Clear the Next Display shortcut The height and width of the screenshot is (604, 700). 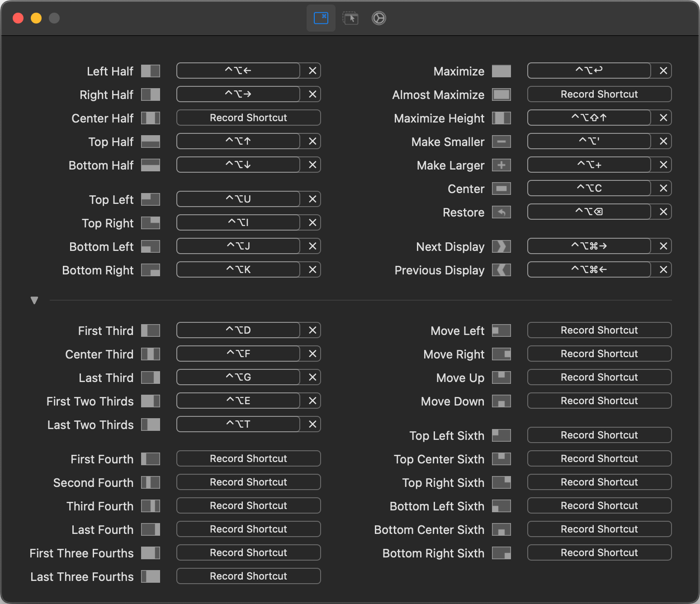tap(663, 246)
